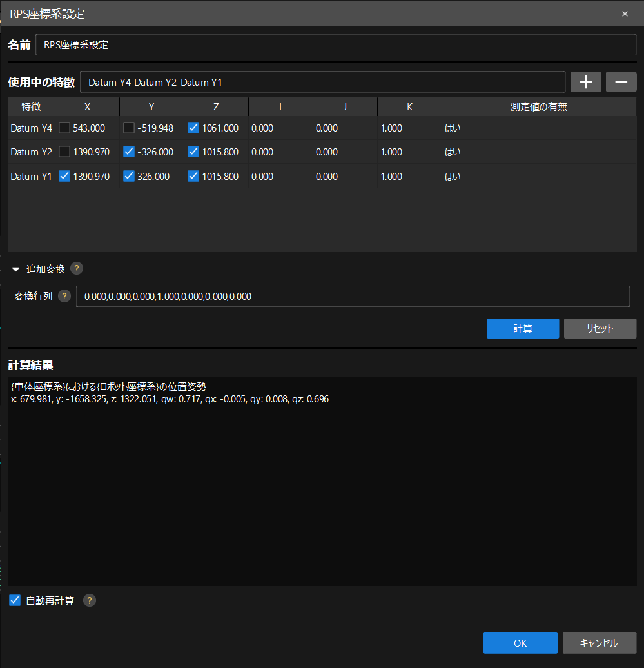The width and height of the screenshot is (644, 668).
Task: Close the RPS座標系設定 dialog
Action: (x=625, y=14)
